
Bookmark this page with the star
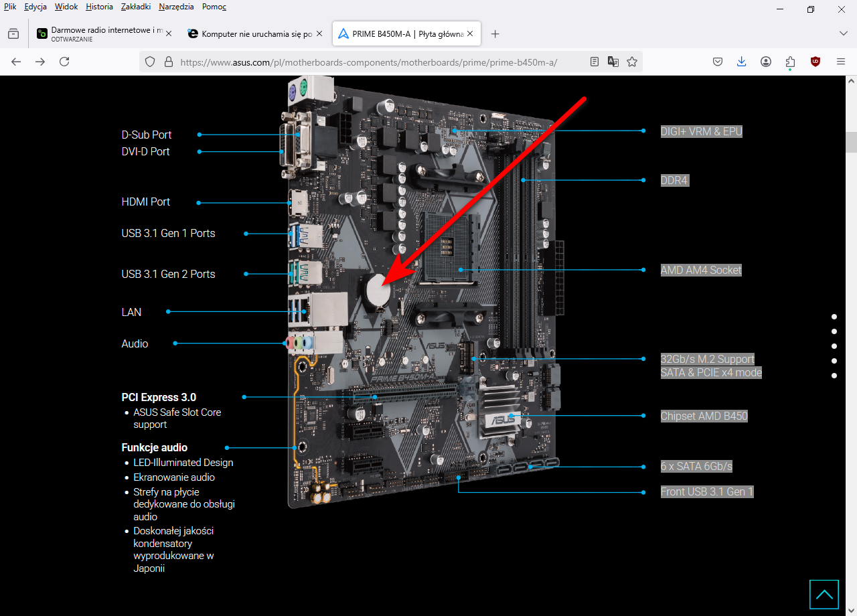[x=632, y=62]
